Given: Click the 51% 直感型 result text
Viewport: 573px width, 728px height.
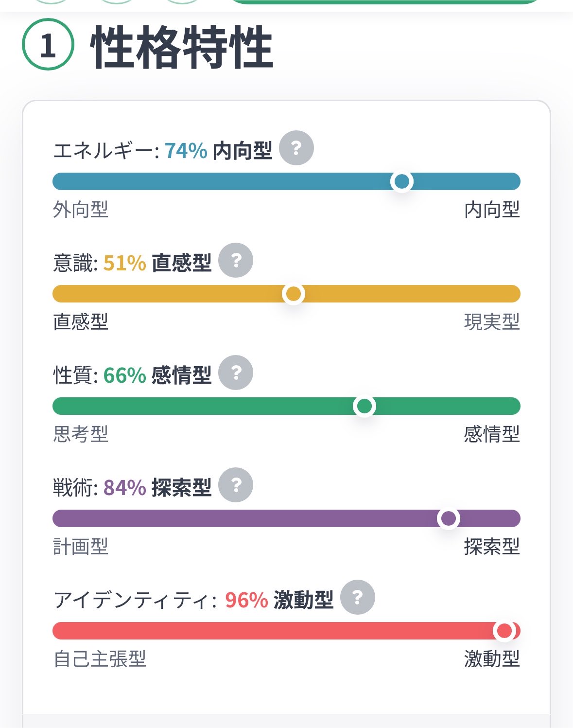Looking at the screenshot, I should pos(157,263).
